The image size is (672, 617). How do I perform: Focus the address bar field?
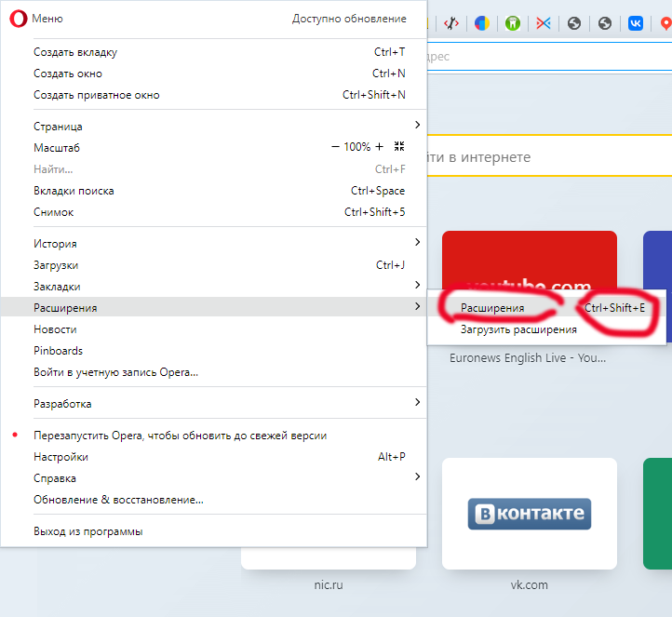pyautogui.click(x=549, y=57)
